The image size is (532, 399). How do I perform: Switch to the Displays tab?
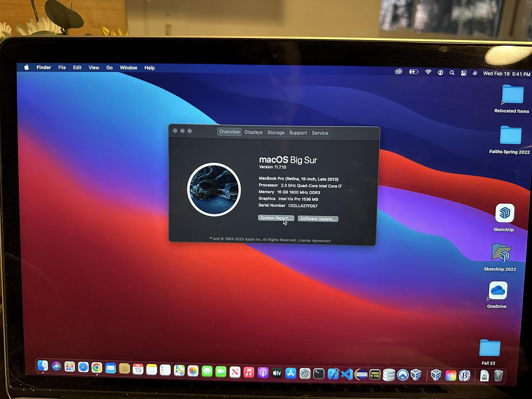click(253, 132)
